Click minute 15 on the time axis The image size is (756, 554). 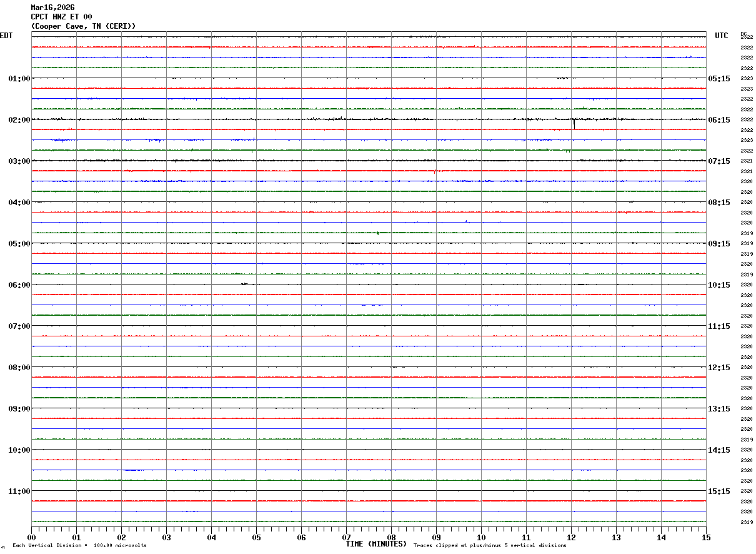coord(706,537)
